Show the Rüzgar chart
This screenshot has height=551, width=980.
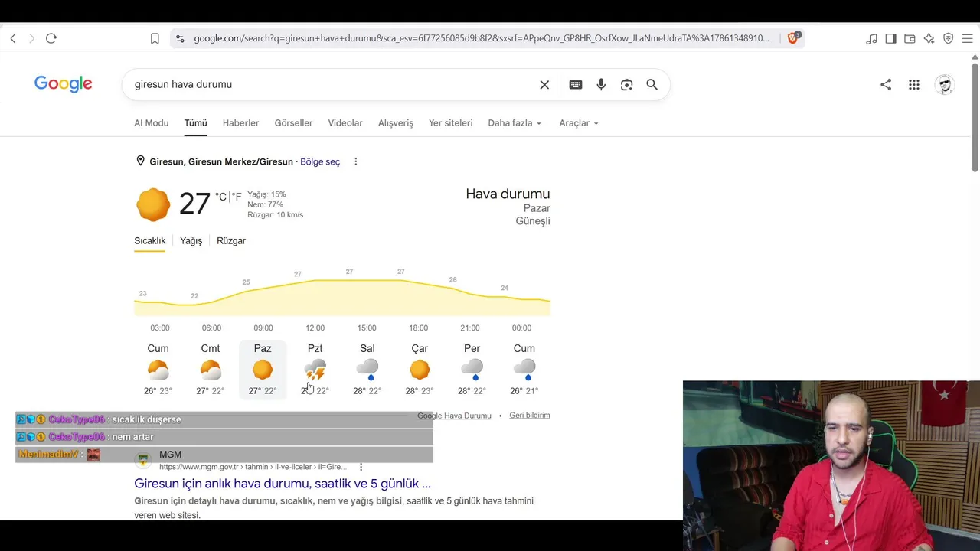[x=231, y=240]
